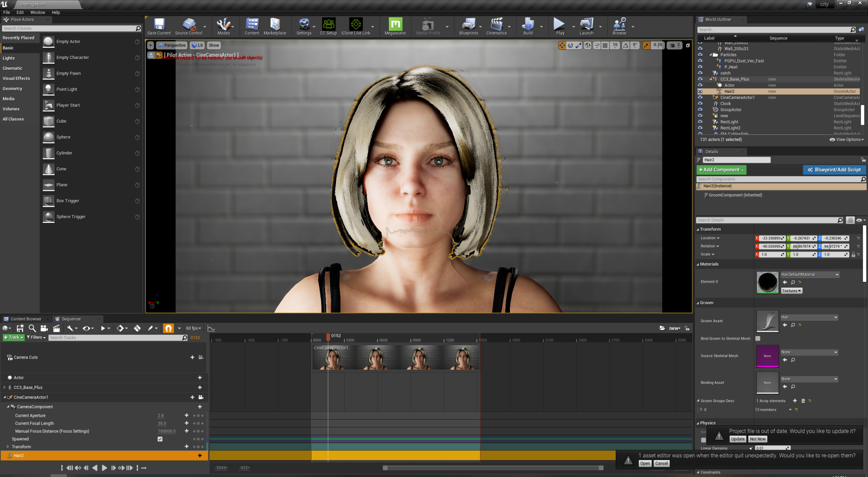Click the camera icon on the Camera Cuts track
The image size is (868, 477).
click(201, 357)
